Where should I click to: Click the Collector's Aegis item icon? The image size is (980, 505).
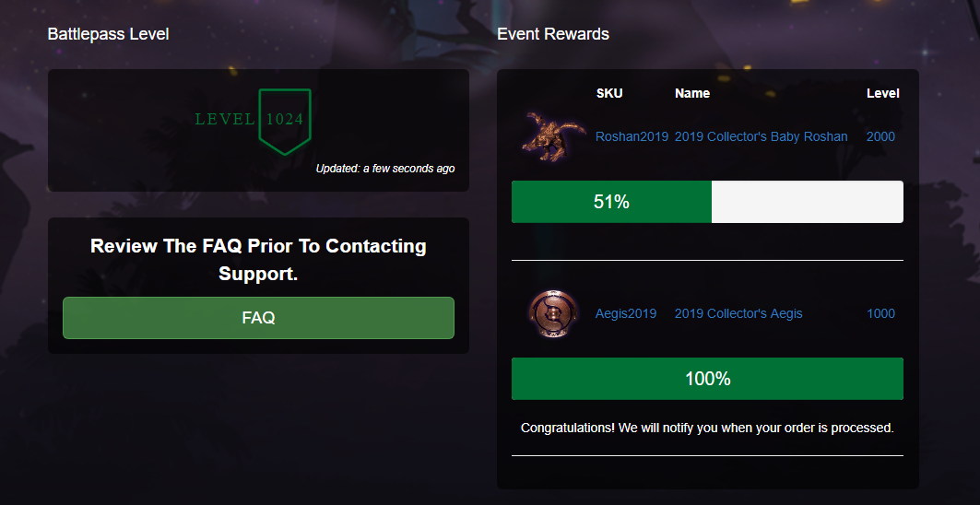pos(553,313)
